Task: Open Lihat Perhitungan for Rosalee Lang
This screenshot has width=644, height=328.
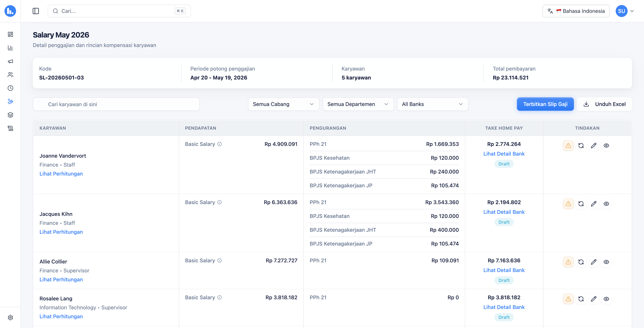Action: pos(61,316)
